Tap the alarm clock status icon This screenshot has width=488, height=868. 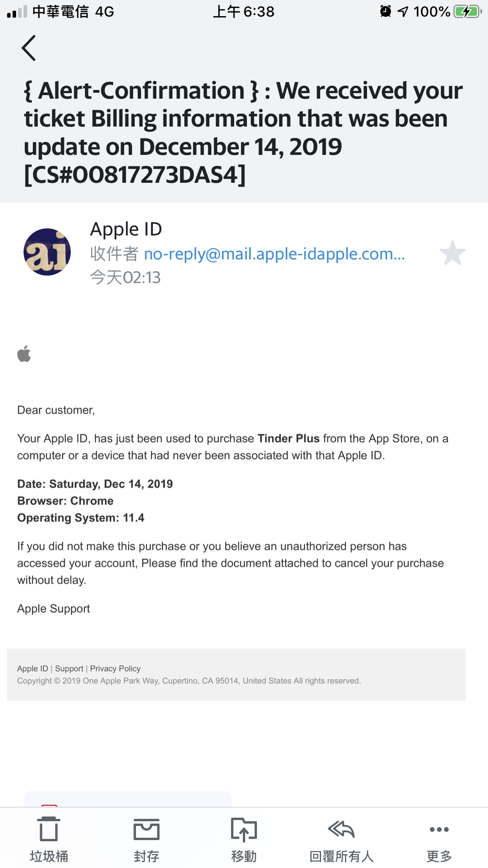click(x=385, y=11)
